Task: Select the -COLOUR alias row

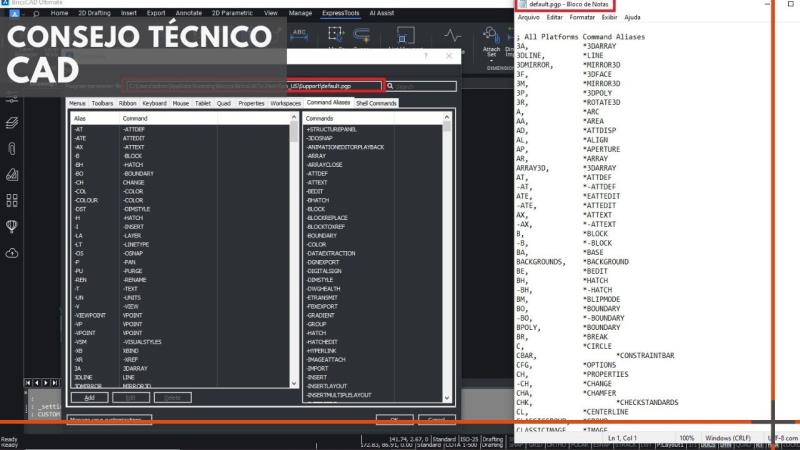Action: 180,201
